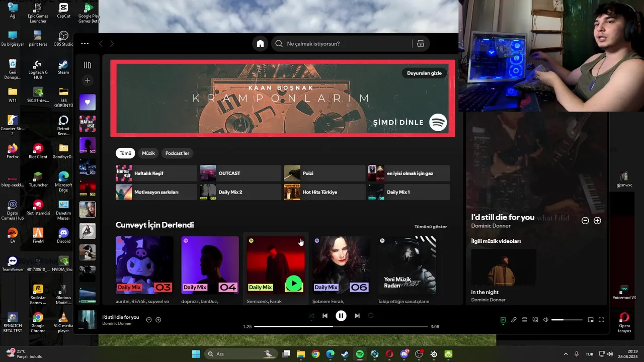Play Daily Mix with green play button
The height and width of the screenshot is (362, 644).
pyautogui.click(x=294, y=284)
